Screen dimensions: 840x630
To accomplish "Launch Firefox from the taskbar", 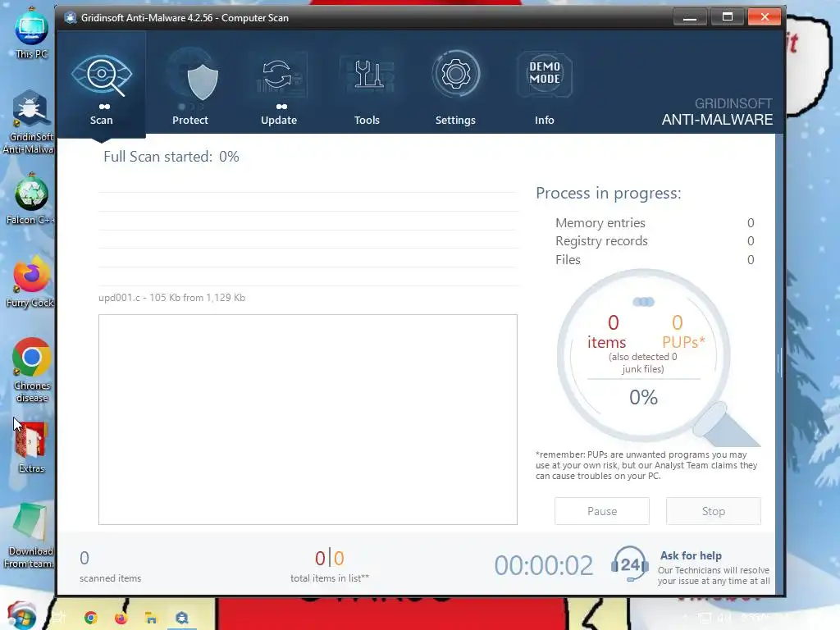I will point(121,618).
